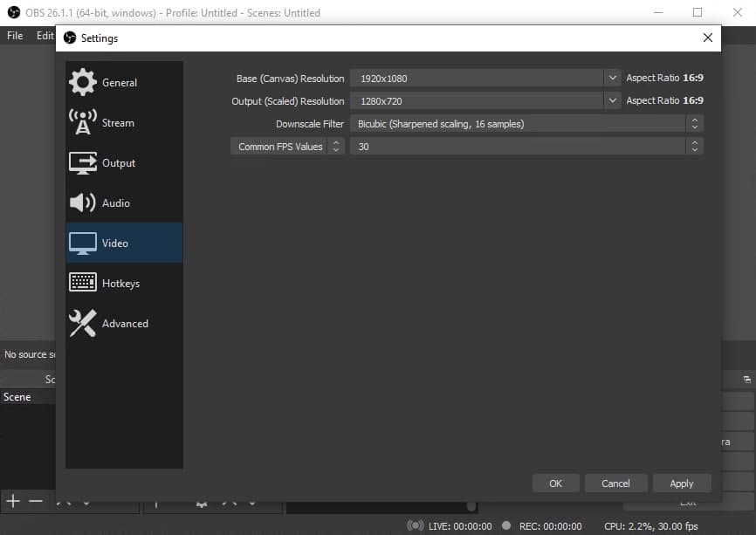Open the Output settings icon
This screenshot has height=535, width=756.
pyautogui.click(x=83, y=162)
